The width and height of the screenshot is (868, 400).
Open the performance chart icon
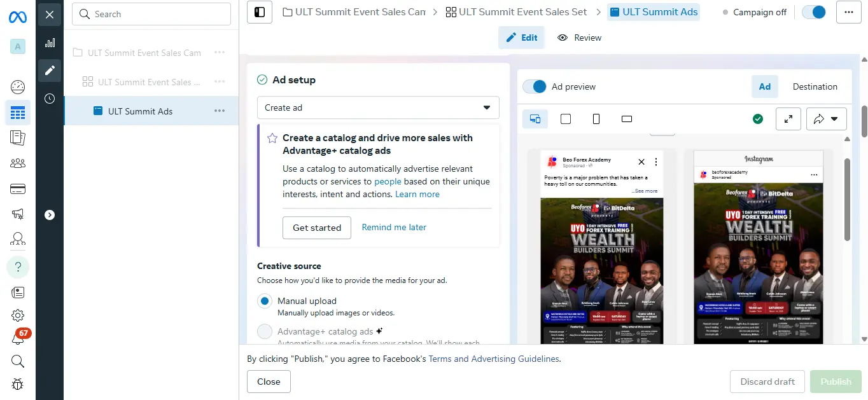pos(50,43)
